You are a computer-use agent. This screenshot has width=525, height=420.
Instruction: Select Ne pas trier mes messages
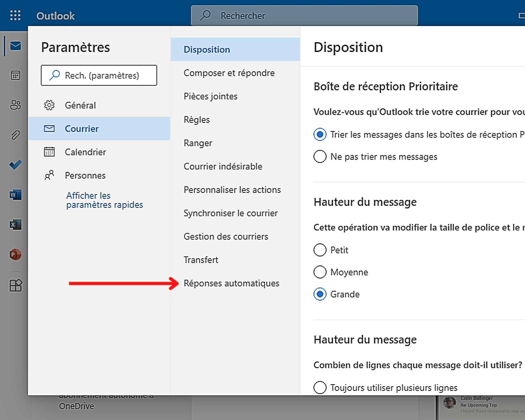(x=320, y=156)
